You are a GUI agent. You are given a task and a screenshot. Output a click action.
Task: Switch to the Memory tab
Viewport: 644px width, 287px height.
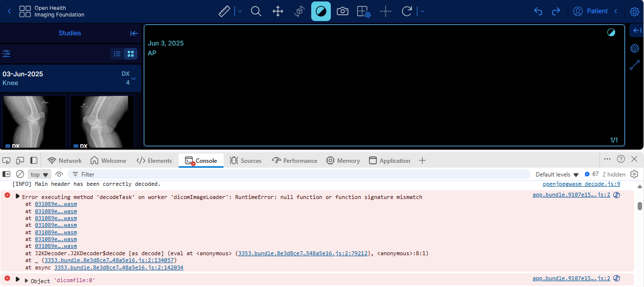coord(343,160)
